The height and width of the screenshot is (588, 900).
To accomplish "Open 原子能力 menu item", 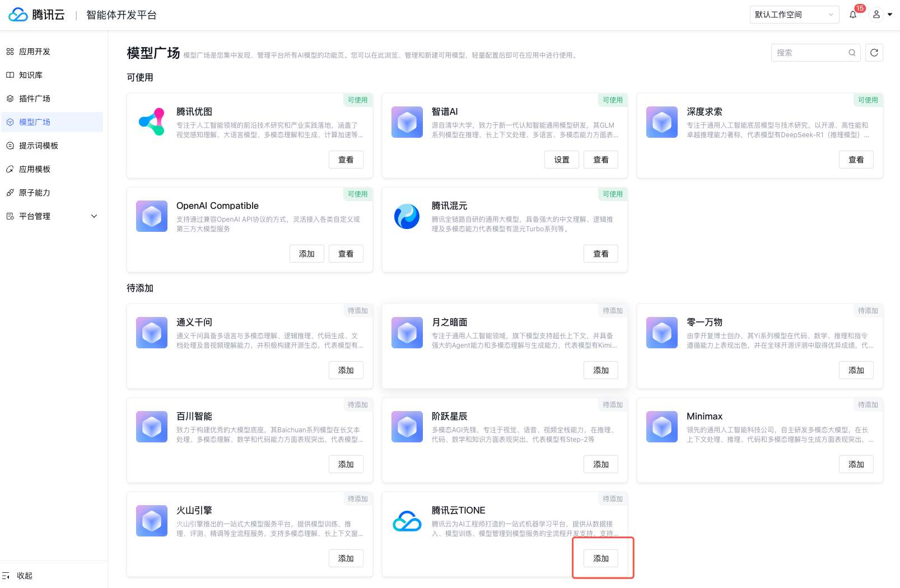I will 52,193.
